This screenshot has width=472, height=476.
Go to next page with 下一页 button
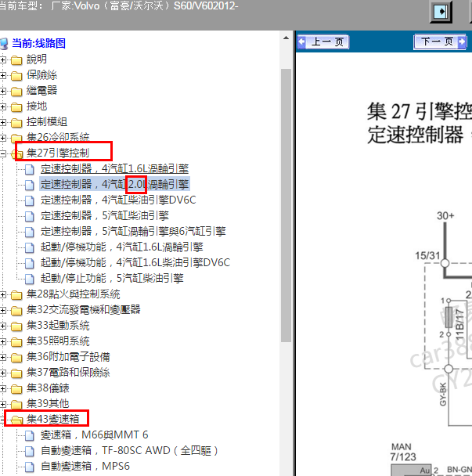tap(440, 41)
